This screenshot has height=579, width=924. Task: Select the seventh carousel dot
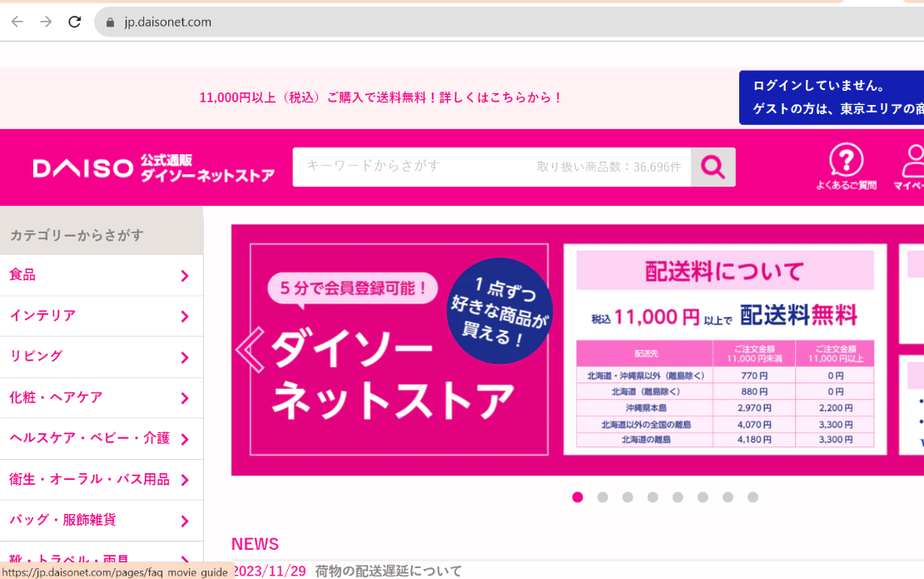coord(728,497)
